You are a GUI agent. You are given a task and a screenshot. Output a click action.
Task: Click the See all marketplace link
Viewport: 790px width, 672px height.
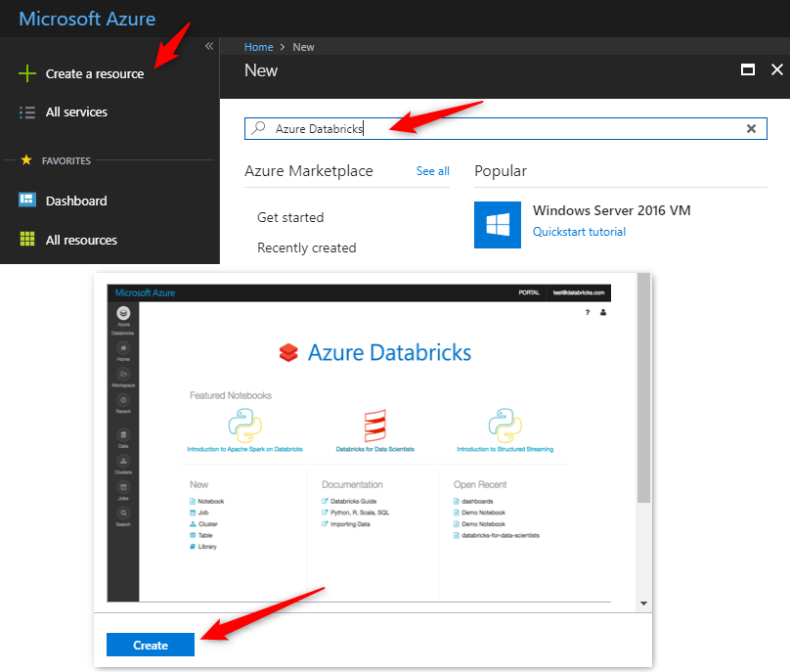[x=433, y=171]
